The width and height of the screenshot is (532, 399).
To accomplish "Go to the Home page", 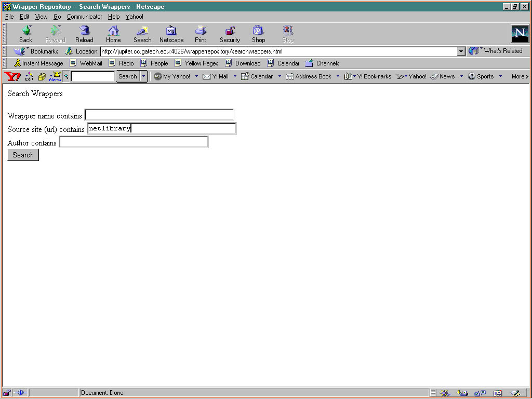I will click(113, 34).
